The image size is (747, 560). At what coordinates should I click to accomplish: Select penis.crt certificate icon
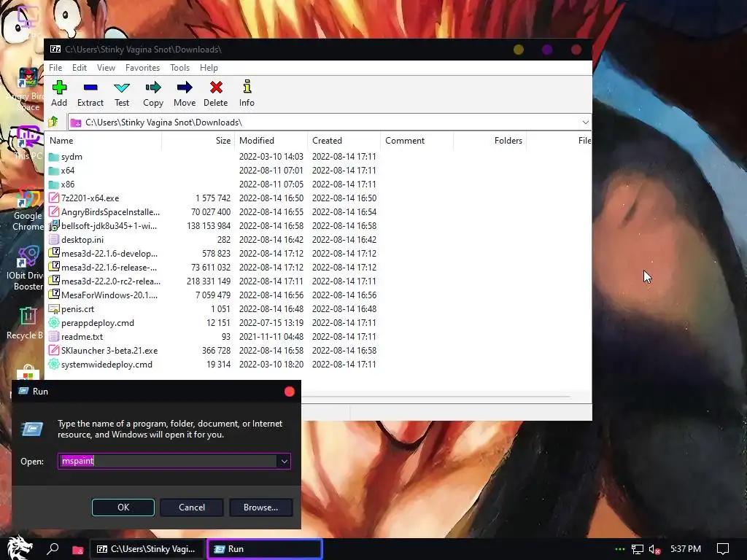pos(54,308)
